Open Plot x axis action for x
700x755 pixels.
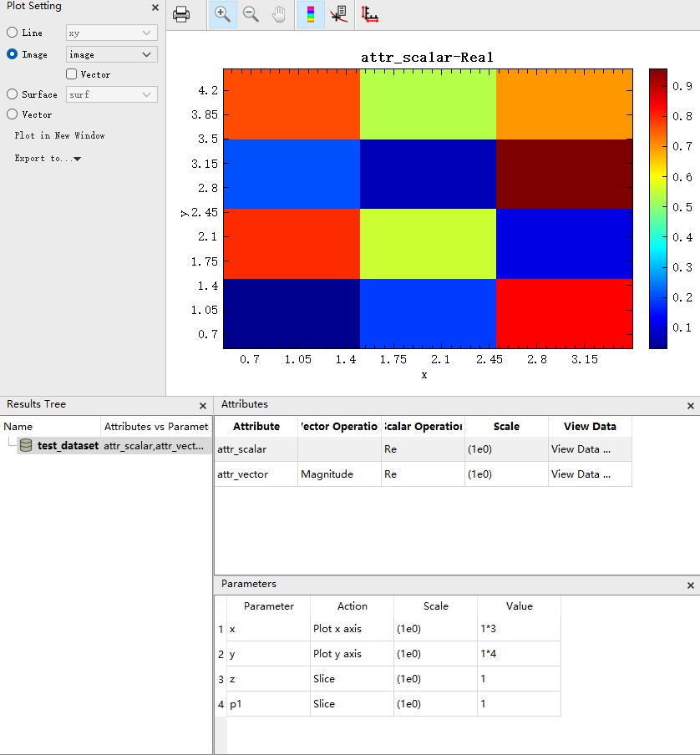click(352, 629)
